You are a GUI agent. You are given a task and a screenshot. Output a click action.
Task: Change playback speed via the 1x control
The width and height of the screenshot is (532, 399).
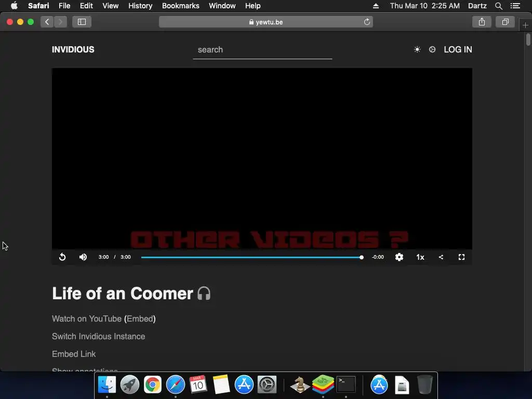point(420,257)
